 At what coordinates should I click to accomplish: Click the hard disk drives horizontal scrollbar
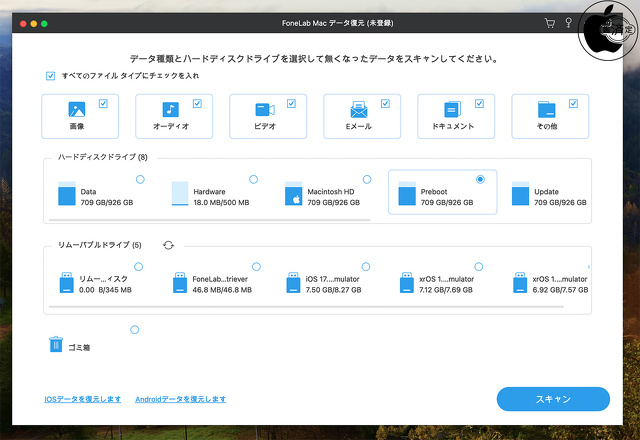209,220
